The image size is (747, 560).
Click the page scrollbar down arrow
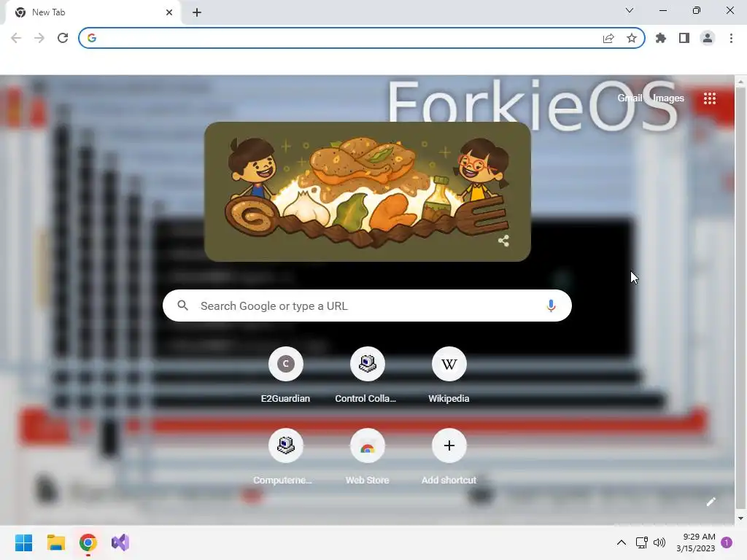[x=741, y=518]
